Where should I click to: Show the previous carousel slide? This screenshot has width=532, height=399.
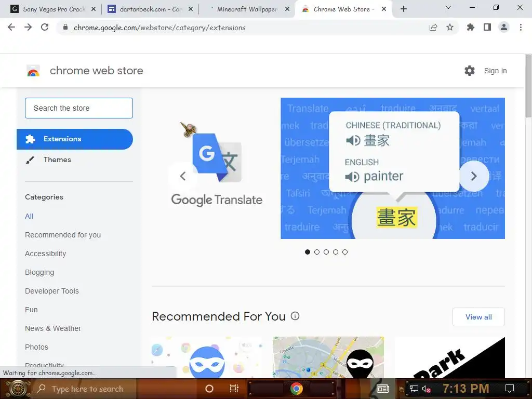coord(183,176)
